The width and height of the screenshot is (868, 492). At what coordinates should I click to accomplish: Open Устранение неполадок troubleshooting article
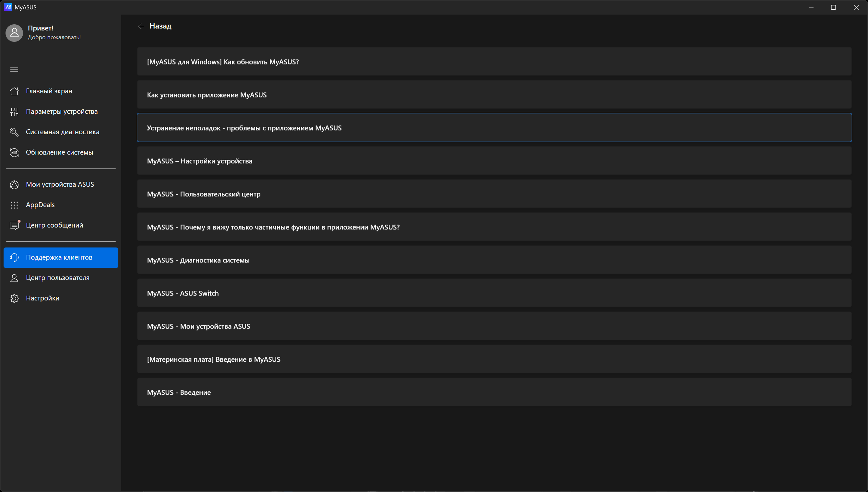pyautogui.click(x=494, y=128)
